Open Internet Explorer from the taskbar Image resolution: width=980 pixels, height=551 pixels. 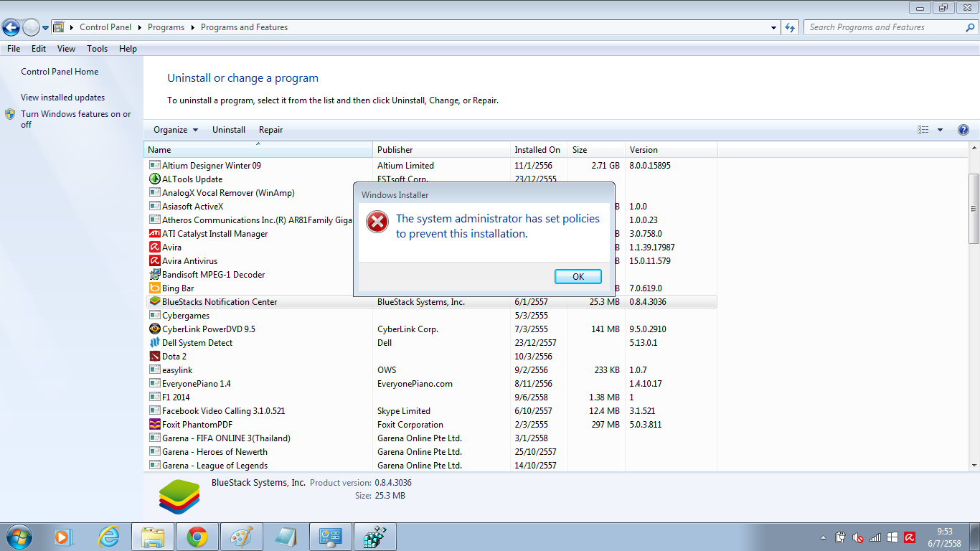click(108, 537)
